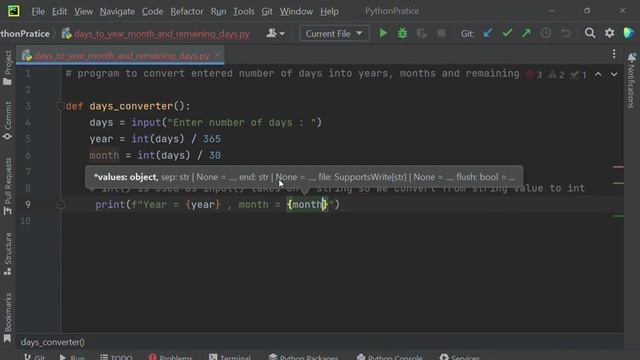Open the Run menu
This screenshot has height=360, width=640.
(218, 11)
